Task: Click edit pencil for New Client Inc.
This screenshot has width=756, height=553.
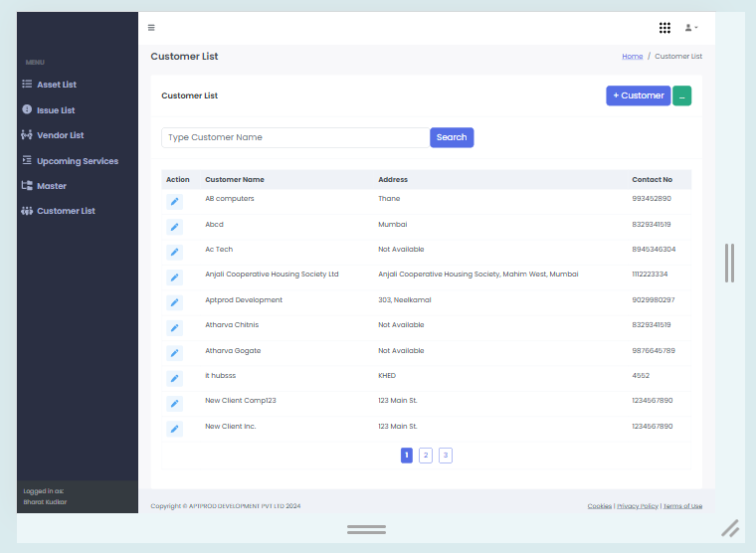Action: point(175,429)
